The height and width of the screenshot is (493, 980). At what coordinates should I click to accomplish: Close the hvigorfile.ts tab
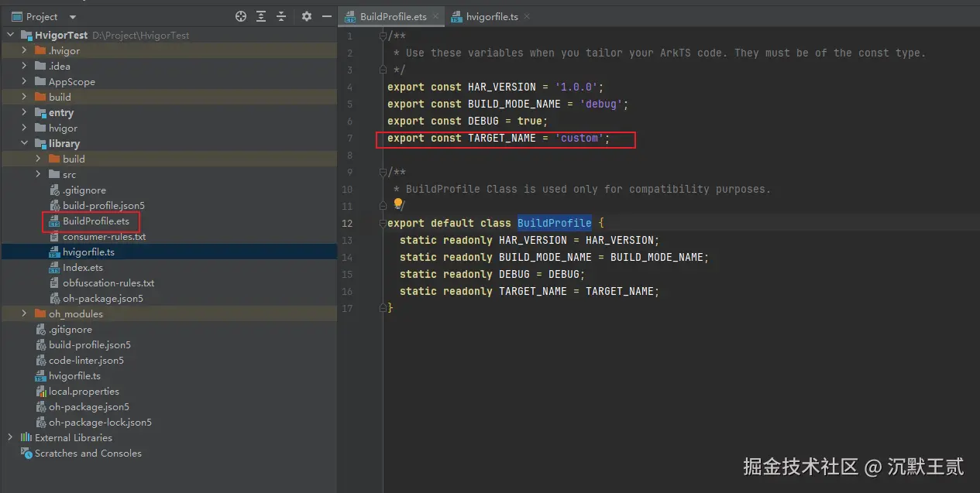pyautogui.click(x=526, y=16)
